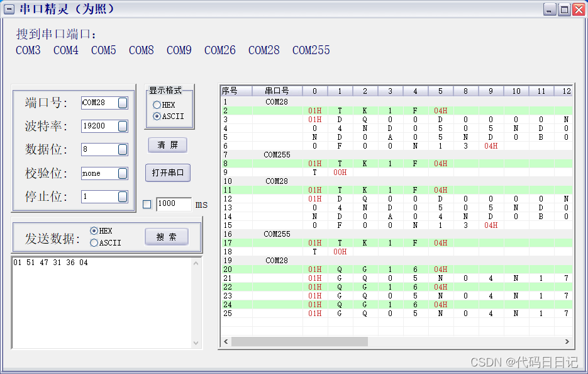Click COM4 in the found ports list
The height and width of the screenshot is (374, 588).
point(66,50)
